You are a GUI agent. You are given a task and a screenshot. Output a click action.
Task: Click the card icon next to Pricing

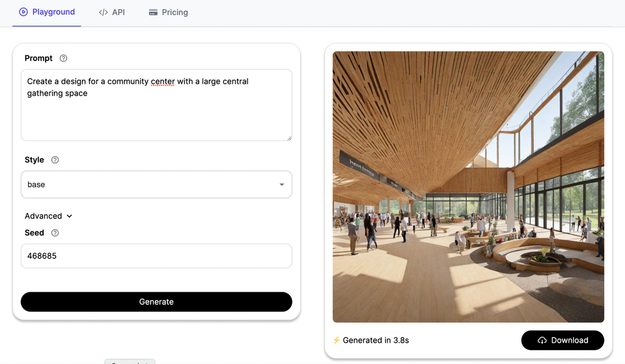click(x=152, y=12)
